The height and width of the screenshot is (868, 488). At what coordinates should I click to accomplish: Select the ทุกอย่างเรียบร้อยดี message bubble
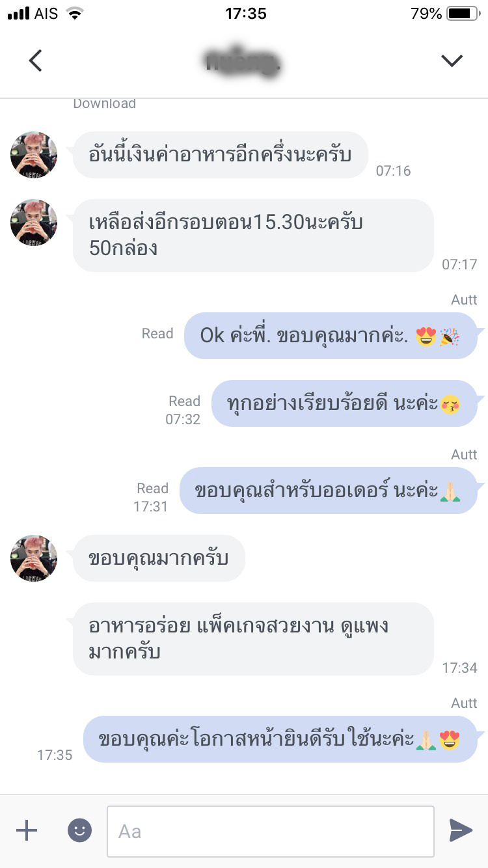click(345, 403)
